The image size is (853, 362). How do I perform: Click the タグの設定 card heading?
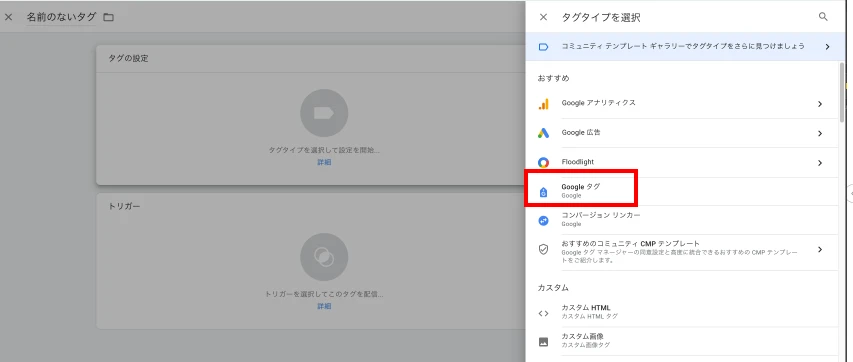point(128,59)
